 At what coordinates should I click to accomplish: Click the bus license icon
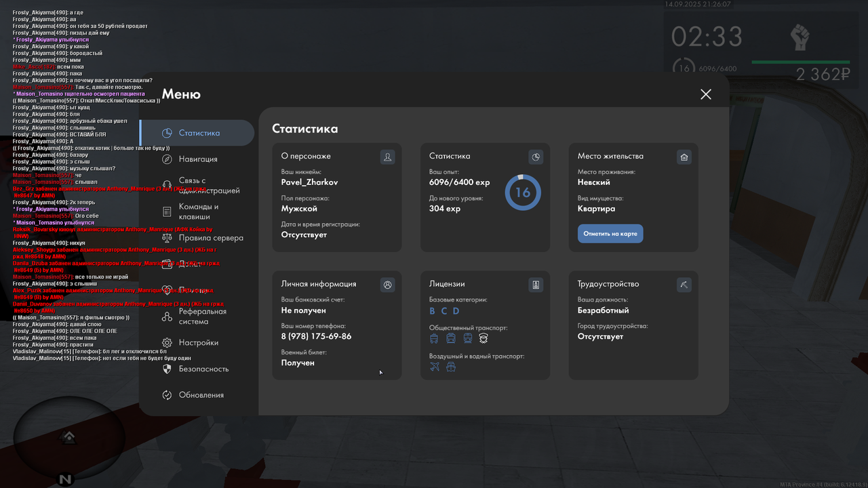pyautogui.click(x=451, y=338)
